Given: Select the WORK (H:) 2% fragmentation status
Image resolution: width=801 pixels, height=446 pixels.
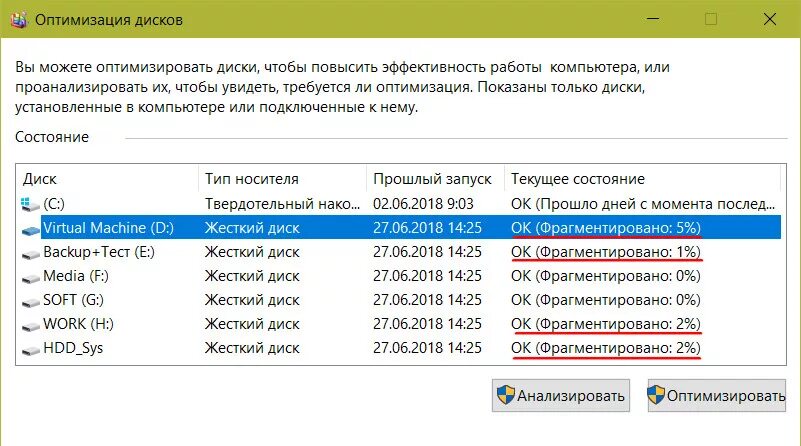Looking at the screenshot, I should pos(606,324).
